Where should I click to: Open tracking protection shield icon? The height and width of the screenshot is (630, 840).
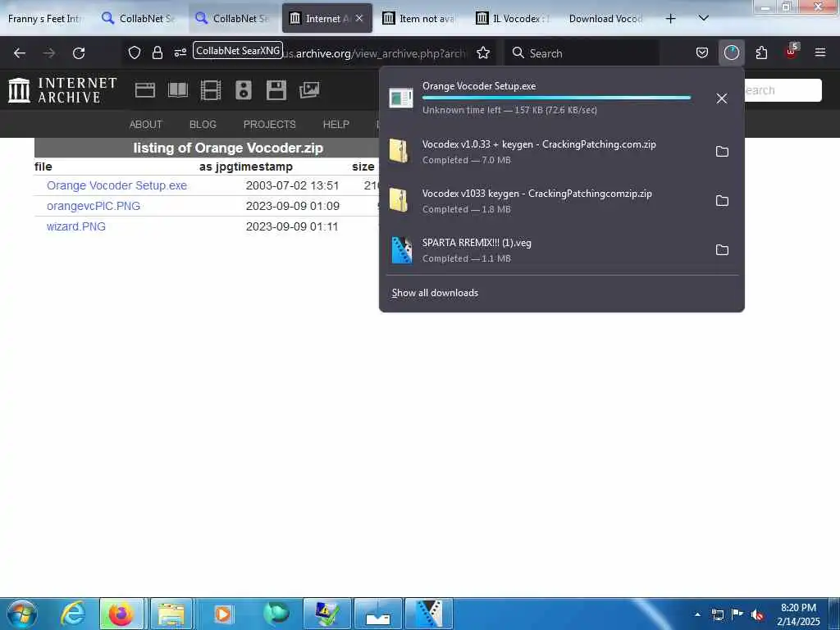pyautogui.click(x=135, y=52)
